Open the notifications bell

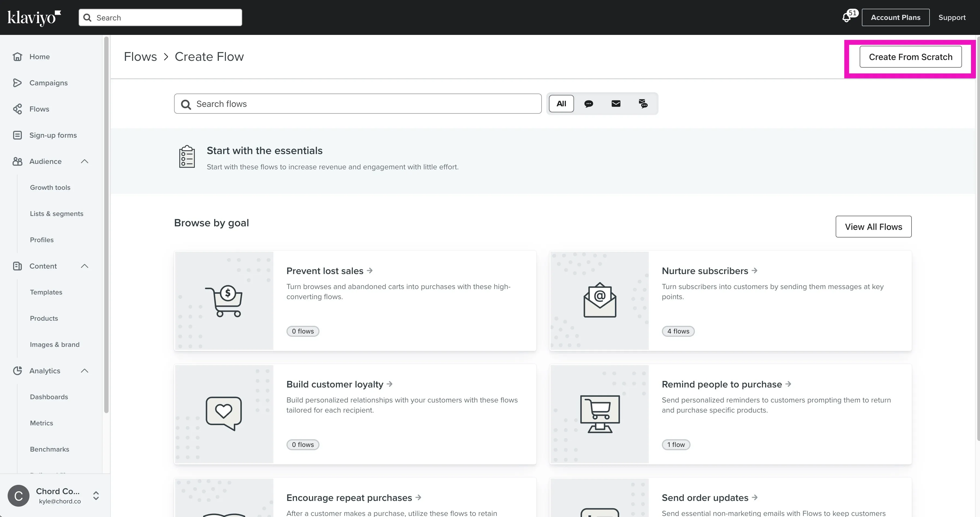pyautogui.click(x=847, y=17)
